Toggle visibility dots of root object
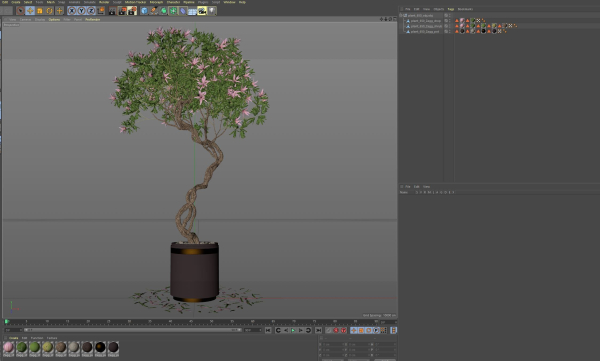The height and width of the screenshot is (361, 600). point(450,16)
